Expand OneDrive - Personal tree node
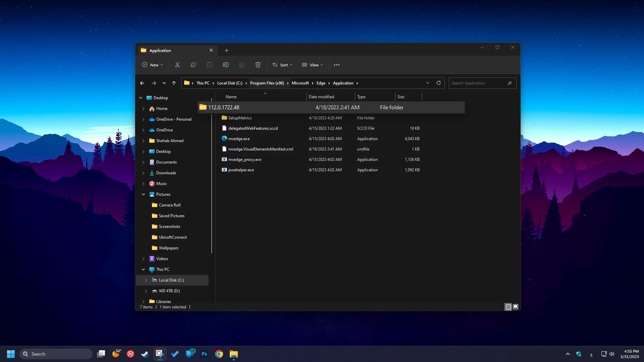Viewport: 644px width, 362px height. pyautogui.click(x=144, y=119)
